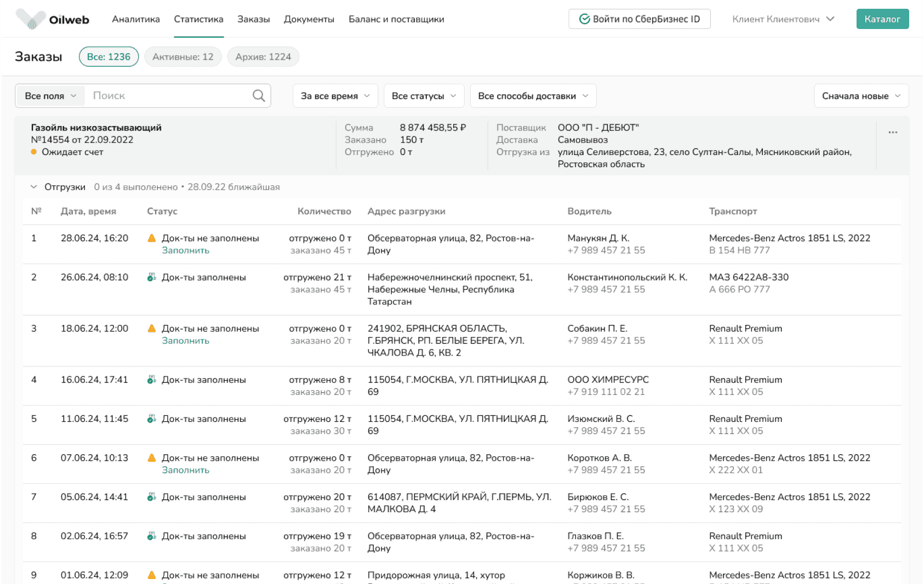Screen dimensions: 924x584
Task: Click the Адрес разгрузки column header
Action: [x=406, y=211]
